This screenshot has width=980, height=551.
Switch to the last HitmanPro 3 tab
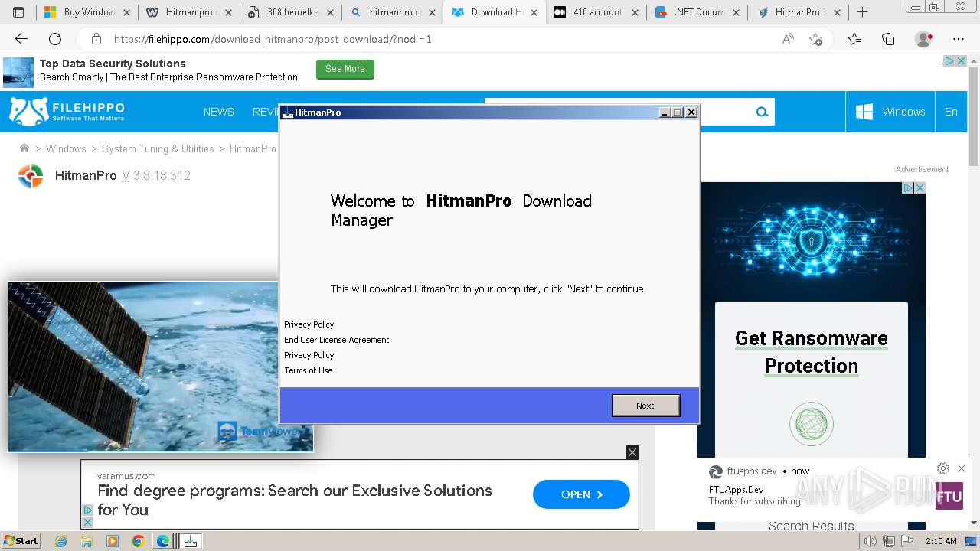pyautogui.click(x=798, y=12)
